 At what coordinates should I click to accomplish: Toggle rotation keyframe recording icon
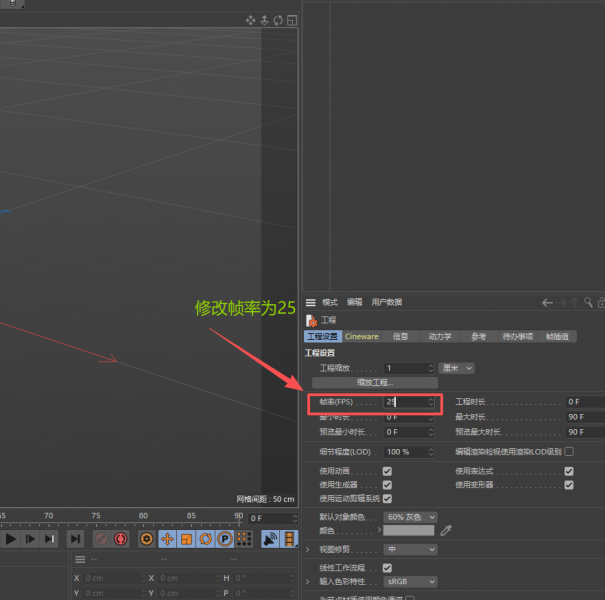(205, 539)
